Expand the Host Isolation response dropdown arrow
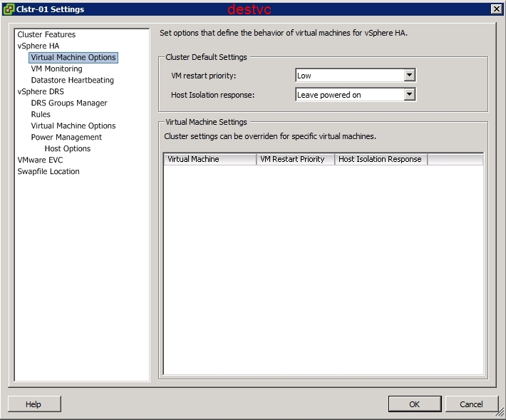Image resolution: width=506 pixels, height=420 pixels. coord(409,95)
